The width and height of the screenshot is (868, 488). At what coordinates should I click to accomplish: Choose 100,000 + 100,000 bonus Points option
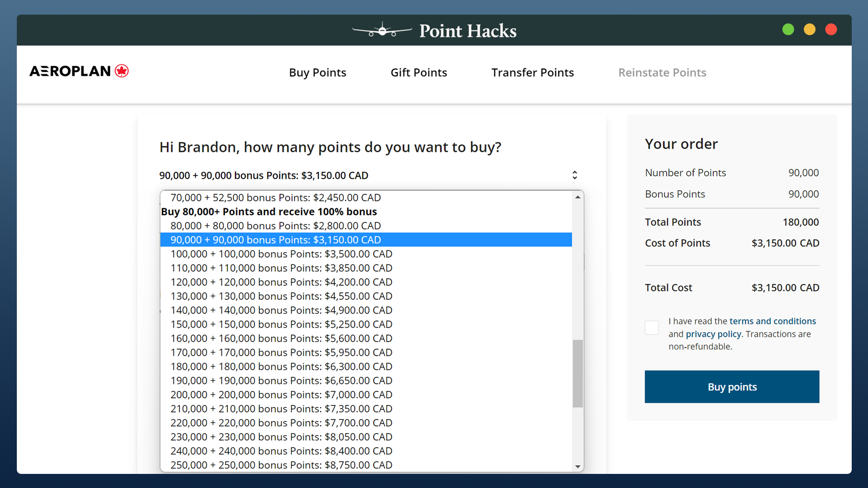pos(366,254)
